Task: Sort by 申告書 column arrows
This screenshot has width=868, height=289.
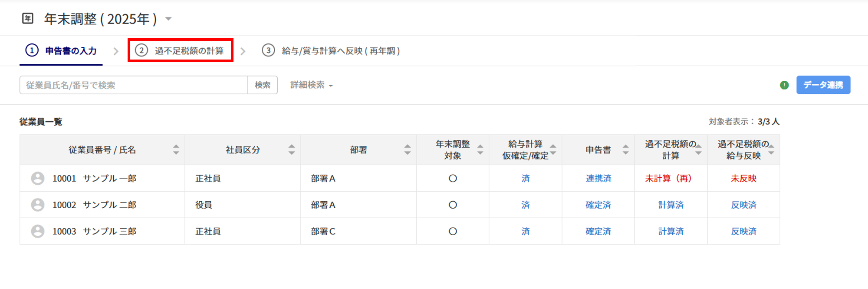Action: (x=625, y=150)
